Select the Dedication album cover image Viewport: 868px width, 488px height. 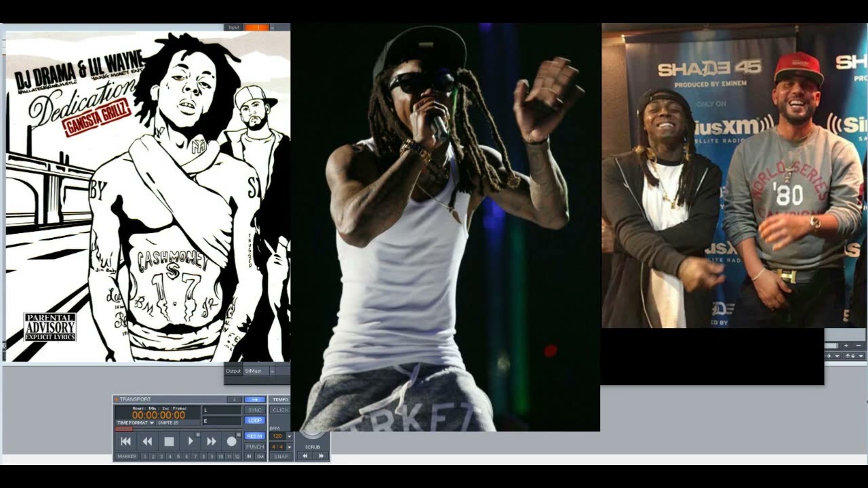coord(148,197)
